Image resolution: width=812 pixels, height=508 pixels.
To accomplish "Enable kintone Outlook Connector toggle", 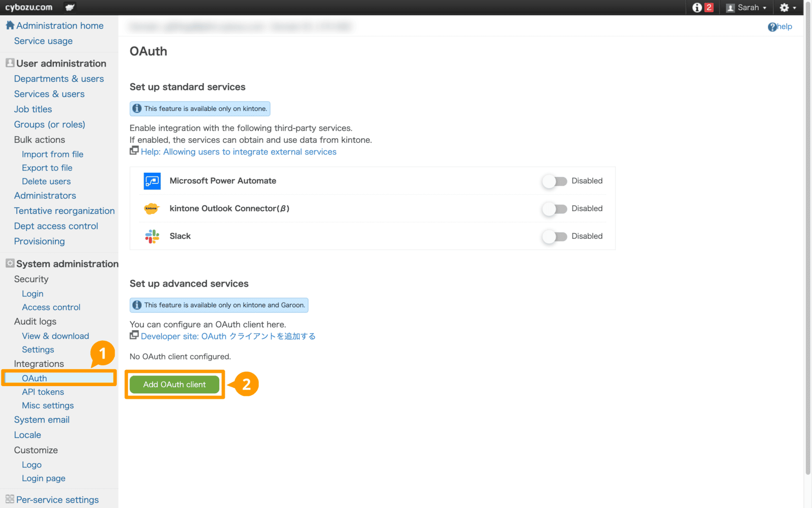I will 554,209.
